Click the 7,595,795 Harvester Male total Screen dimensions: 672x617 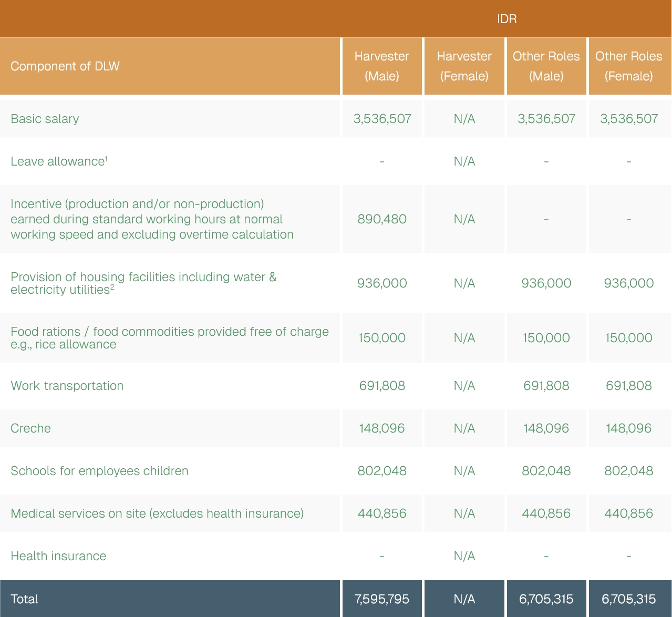(x=381, y=599)
